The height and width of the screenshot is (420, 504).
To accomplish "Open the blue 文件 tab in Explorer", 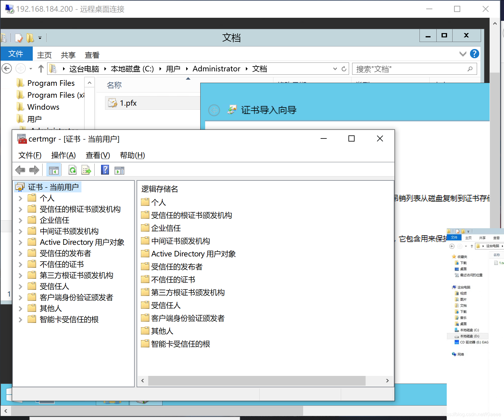I will 16,54.
